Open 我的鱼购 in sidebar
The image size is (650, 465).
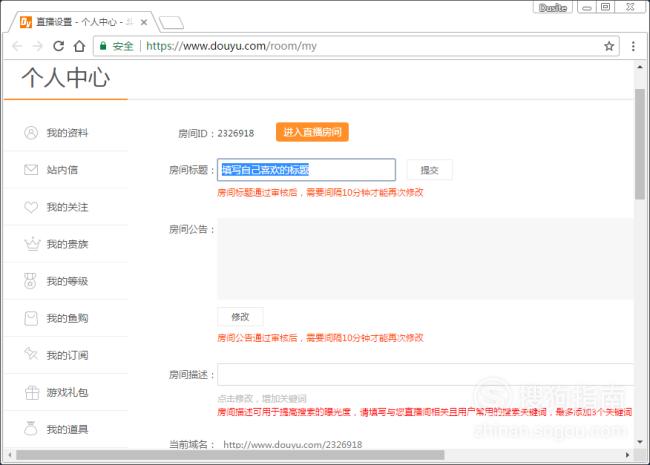click(x=67, y=318)
